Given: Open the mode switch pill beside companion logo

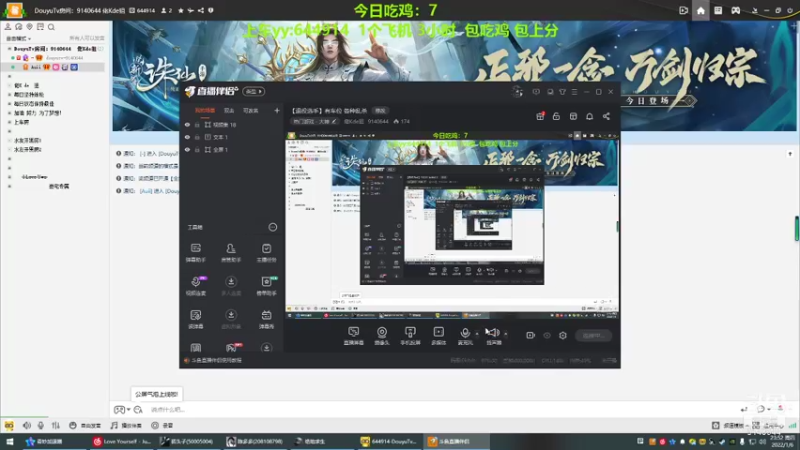Looking at the screenshot, I should coord(254,91).
